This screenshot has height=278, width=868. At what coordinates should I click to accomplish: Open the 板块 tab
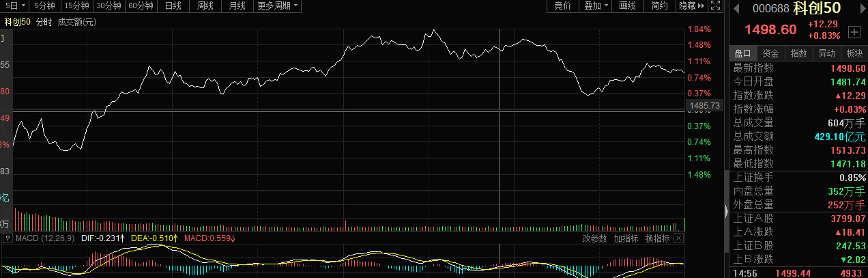[854, 53]
